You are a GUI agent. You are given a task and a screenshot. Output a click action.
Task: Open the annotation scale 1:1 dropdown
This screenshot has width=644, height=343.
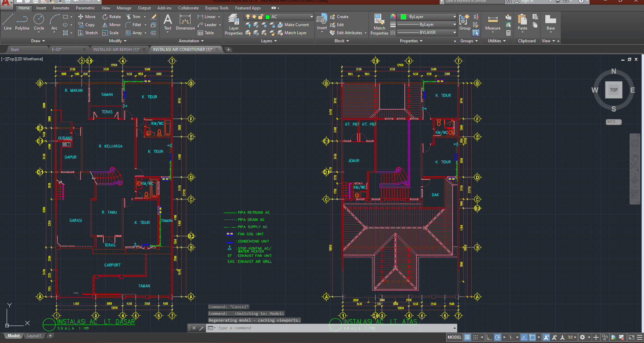(x=572, y=337)
